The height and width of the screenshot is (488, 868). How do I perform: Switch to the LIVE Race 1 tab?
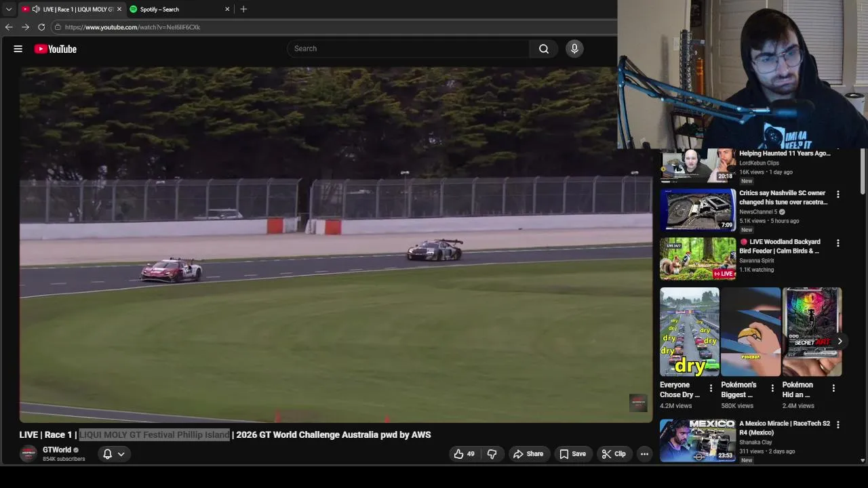71,9
